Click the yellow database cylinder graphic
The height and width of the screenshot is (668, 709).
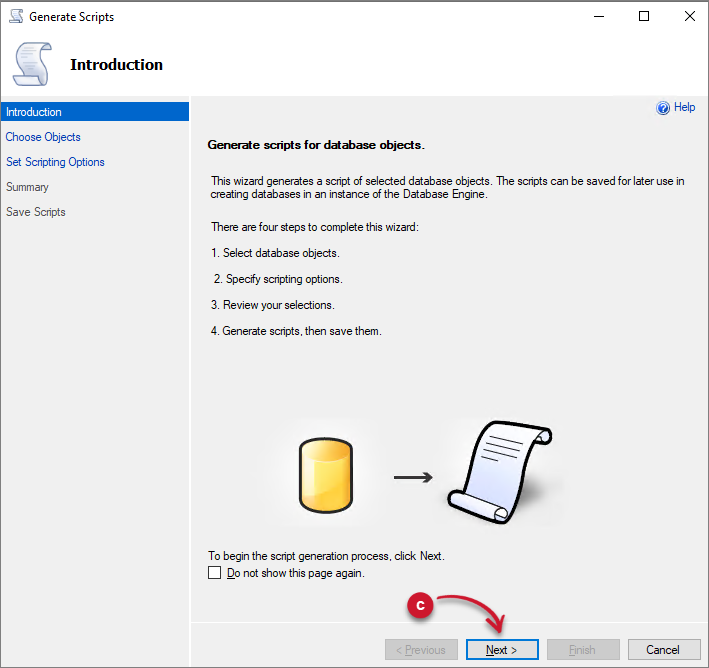click(x=326, y=475)
